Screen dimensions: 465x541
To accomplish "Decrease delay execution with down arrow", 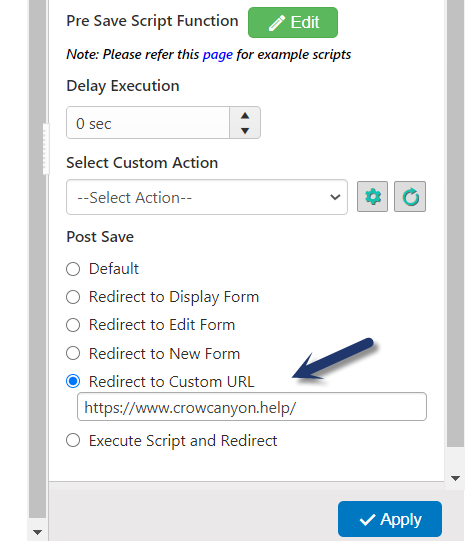I will (x=245, y=131).
